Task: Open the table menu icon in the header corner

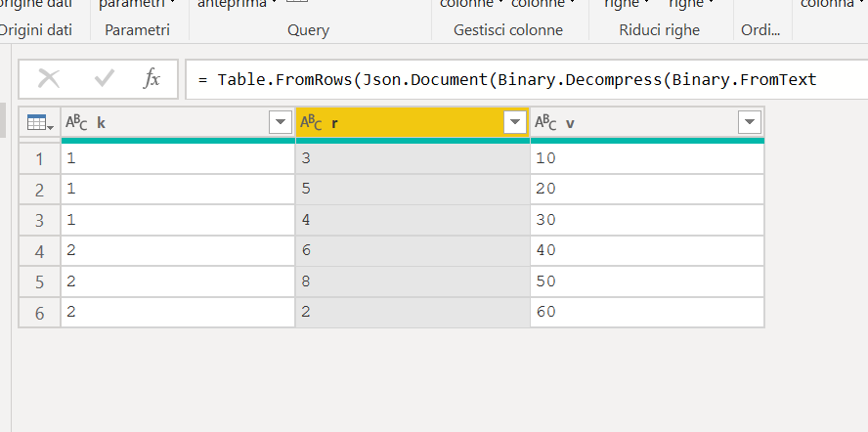Action: (40, 122)
